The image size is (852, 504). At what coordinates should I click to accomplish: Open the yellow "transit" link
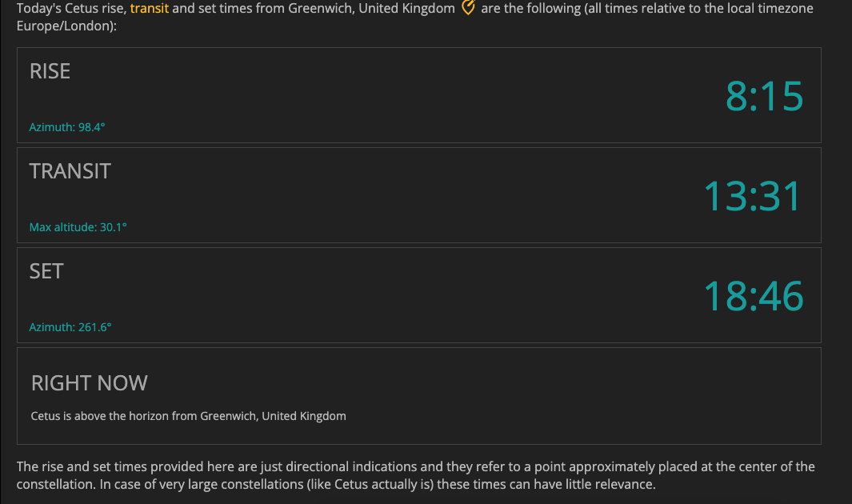150,9
